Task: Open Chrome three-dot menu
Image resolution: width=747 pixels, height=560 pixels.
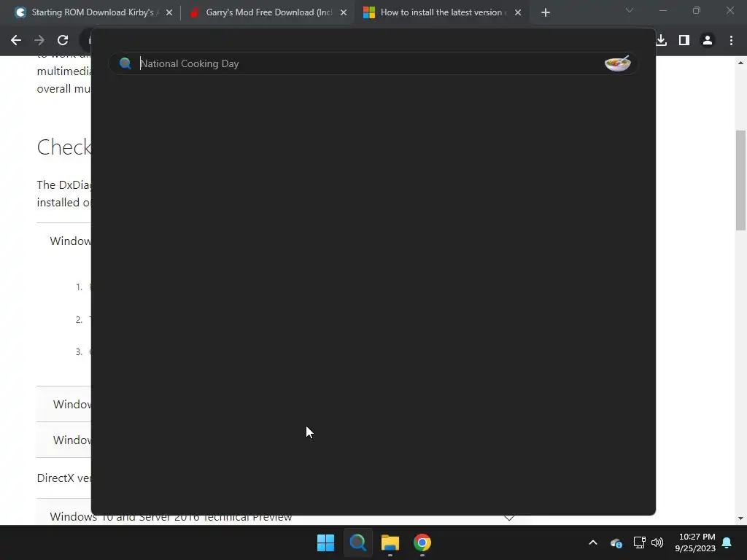Action: 731,41
